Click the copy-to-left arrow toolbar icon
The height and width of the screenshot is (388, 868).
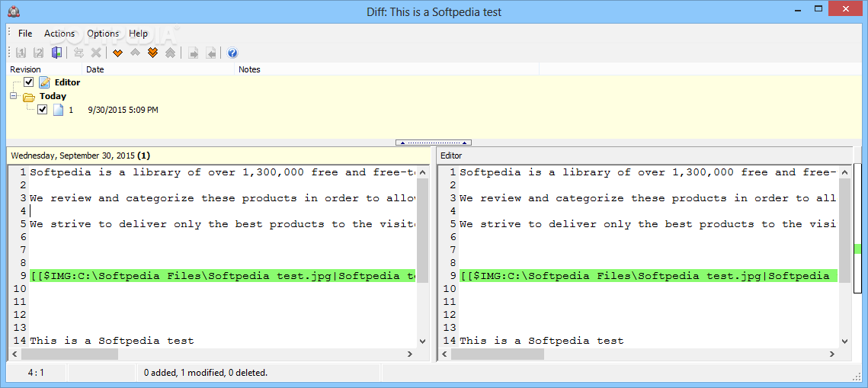tap(210, 53)
